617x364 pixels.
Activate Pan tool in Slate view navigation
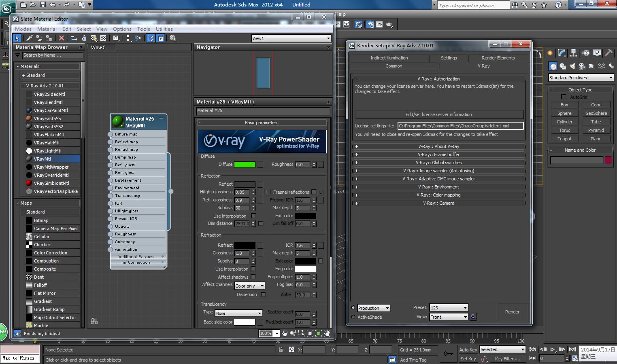[285, 333]
